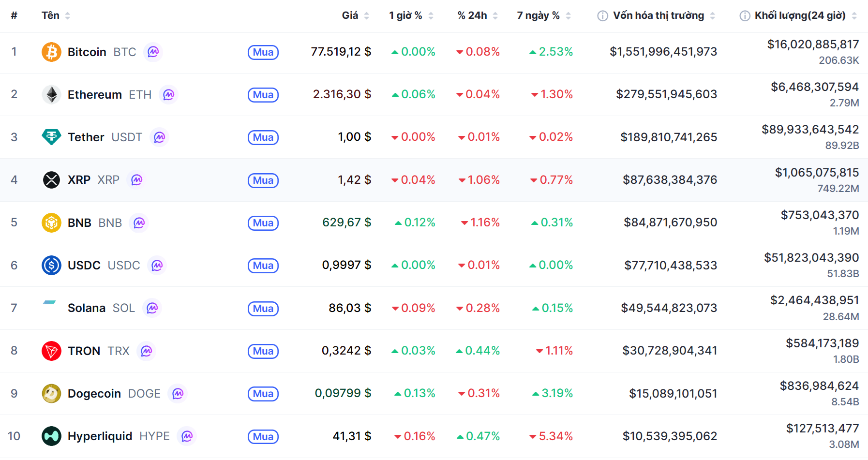
Task: Click the Bitcoin coin logo icon
Action: click(x=51, y=52)
